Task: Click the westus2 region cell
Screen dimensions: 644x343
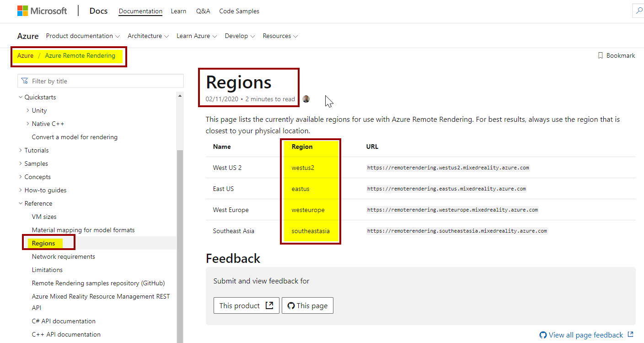Action: point(303,168)
